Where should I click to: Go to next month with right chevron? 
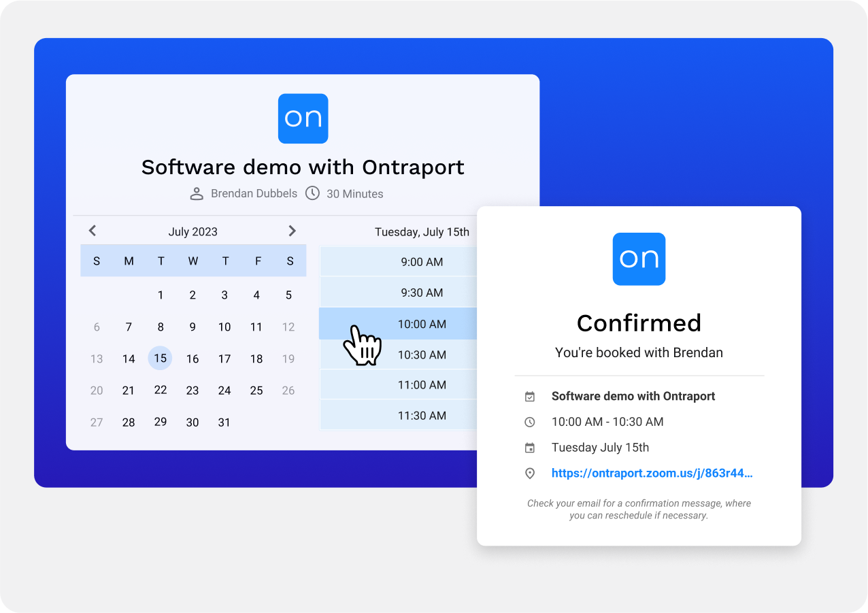[293, 231]
